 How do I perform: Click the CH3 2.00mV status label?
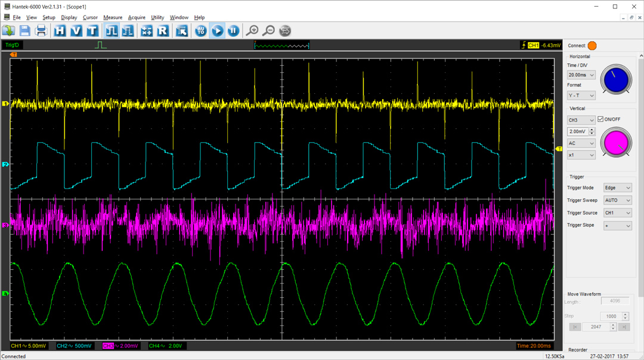(x=122, y=346)
